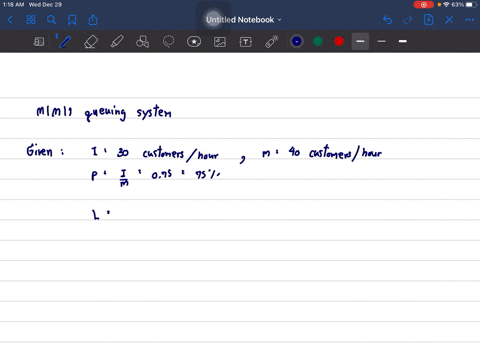Viewport: 480px width, 360px height.
Task: Go back with the left chevron
Action: (x=10, y=20)
